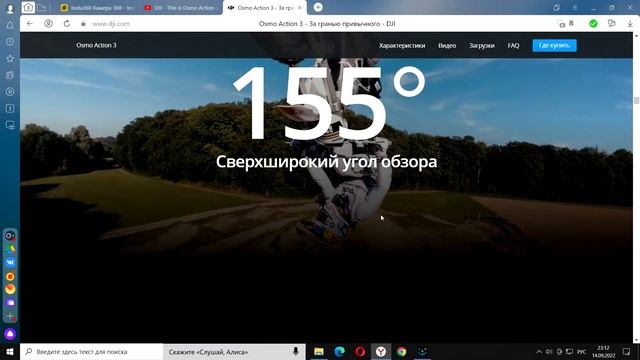This screenshot has height=360, width=640.
Task: Open Microsoft Edge from the taskbar
Action: tap(340, 351)
